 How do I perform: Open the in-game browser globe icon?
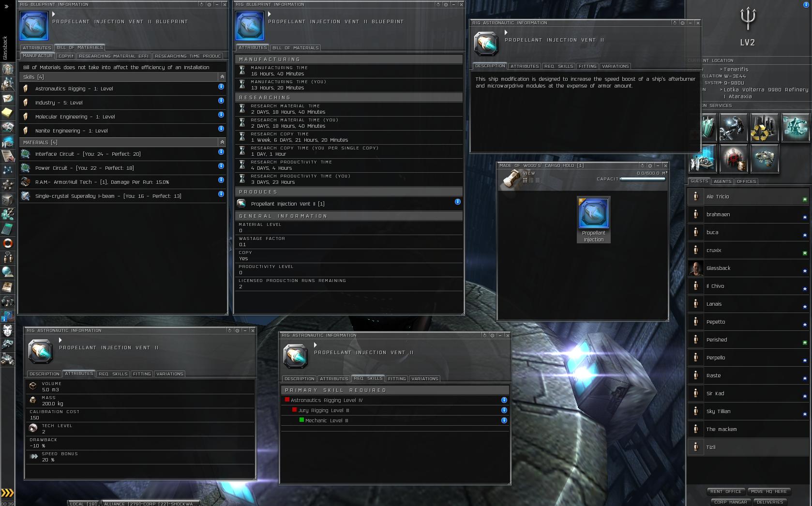pyautogui.click(x=7, y=272)
